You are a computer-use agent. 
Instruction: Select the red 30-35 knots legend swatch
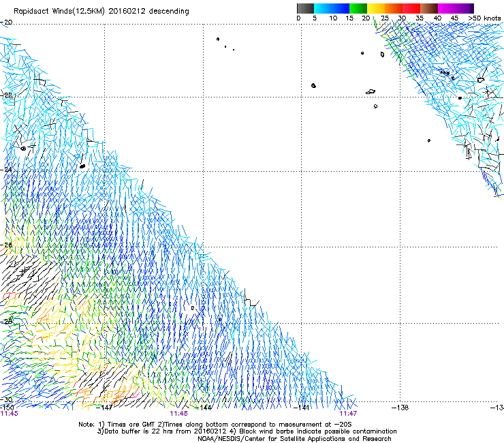[x=411, y=8]
